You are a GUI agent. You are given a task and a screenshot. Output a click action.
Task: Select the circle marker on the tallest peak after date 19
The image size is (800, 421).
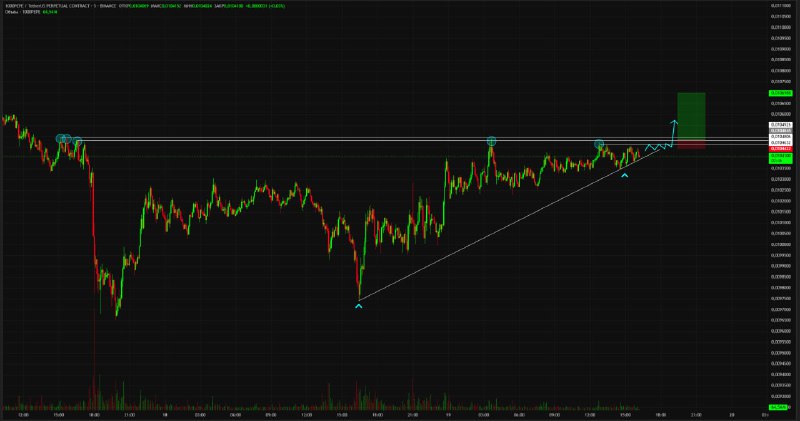(x=491, y=141)
